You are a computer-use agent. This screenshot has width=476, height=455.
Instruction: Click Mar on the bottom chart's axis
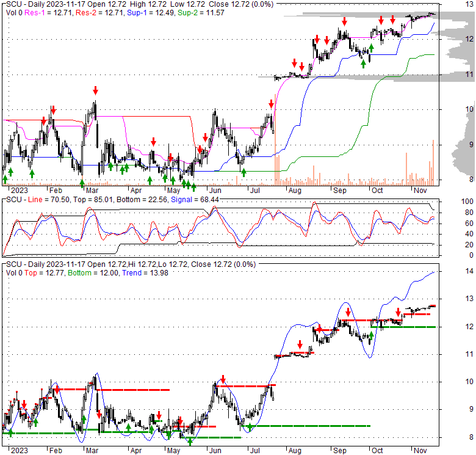coord(92,451)
